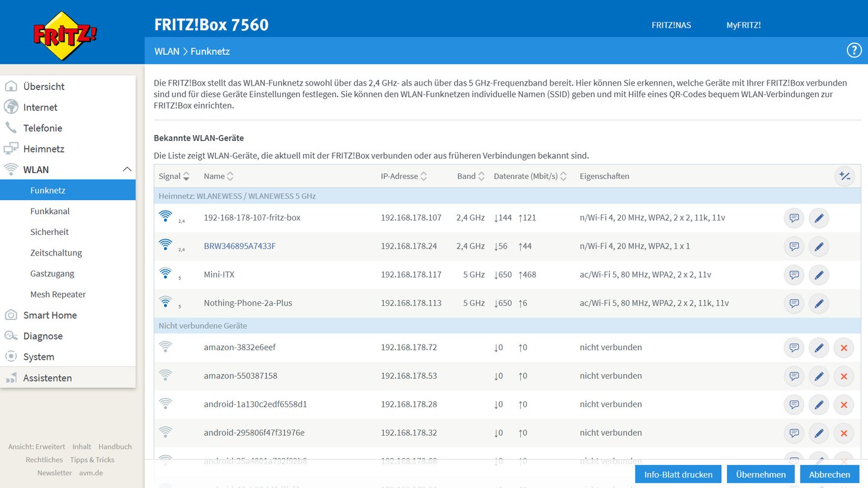Open comment icon for Nothing-Phone-2a-Plus
The image size is (868, 488).
coord(794,303)
